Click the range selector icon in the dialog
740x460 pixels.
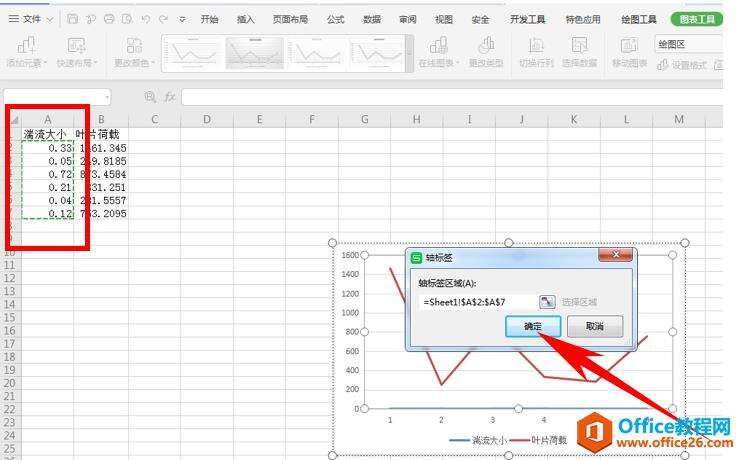pyautogui.click(x=547, y=301)
